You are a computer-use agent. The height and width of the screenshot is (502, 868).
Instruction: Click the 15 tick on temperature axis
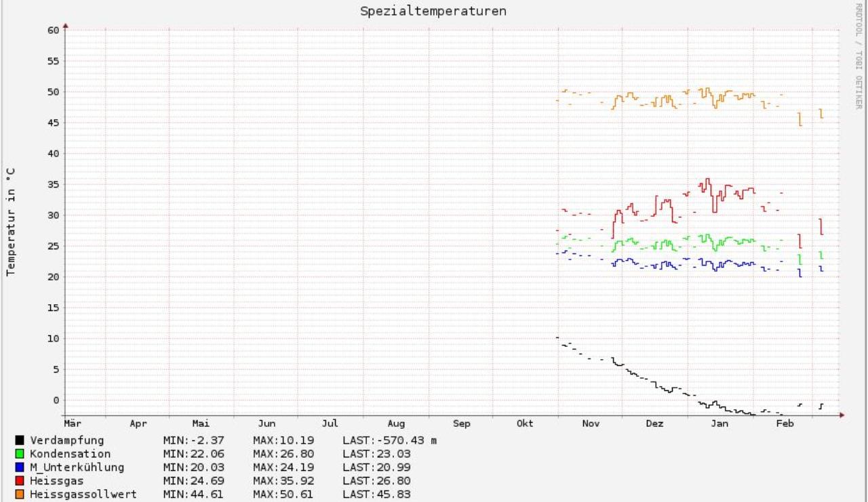coord(54,308)
